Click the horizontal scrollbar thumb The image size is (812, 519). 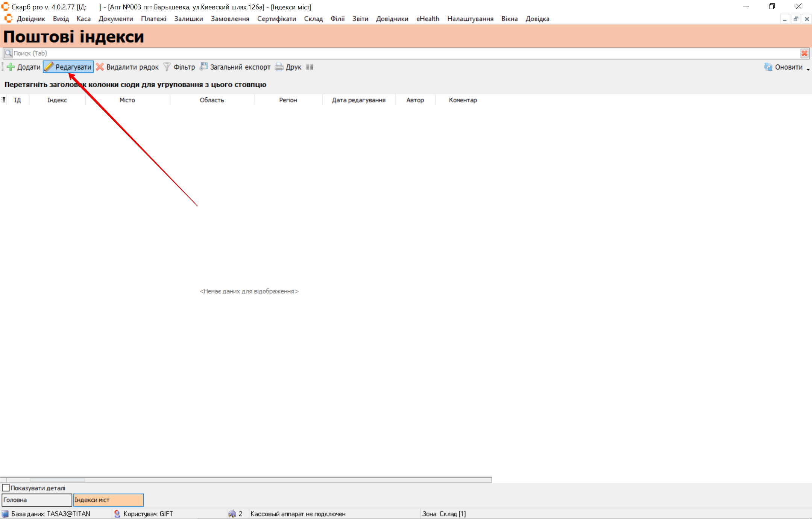click(x=57, y=480)
